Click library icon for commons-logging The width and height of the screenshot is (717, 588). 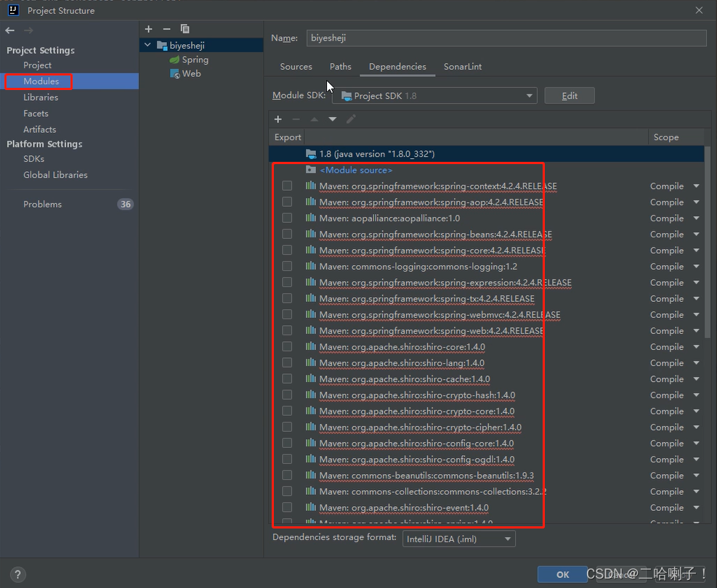click(311, 266)
